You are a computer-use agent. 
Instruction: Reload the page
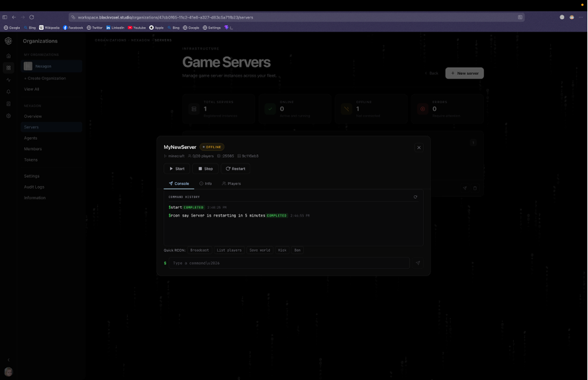click(32, 17)
